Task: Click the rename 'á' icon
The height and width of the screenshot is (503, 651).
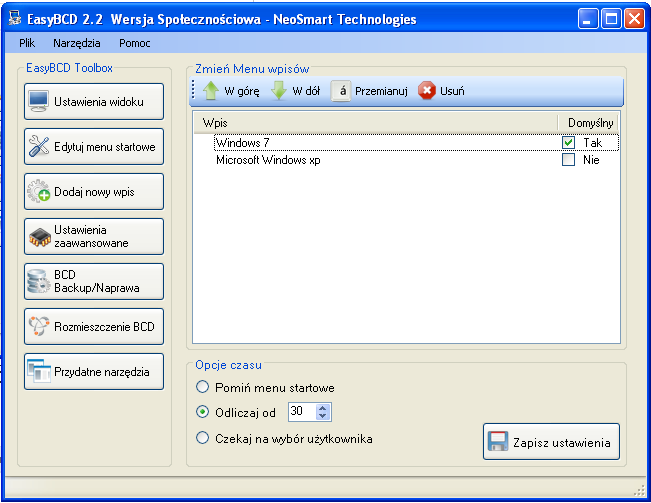Action: [341, 90]
